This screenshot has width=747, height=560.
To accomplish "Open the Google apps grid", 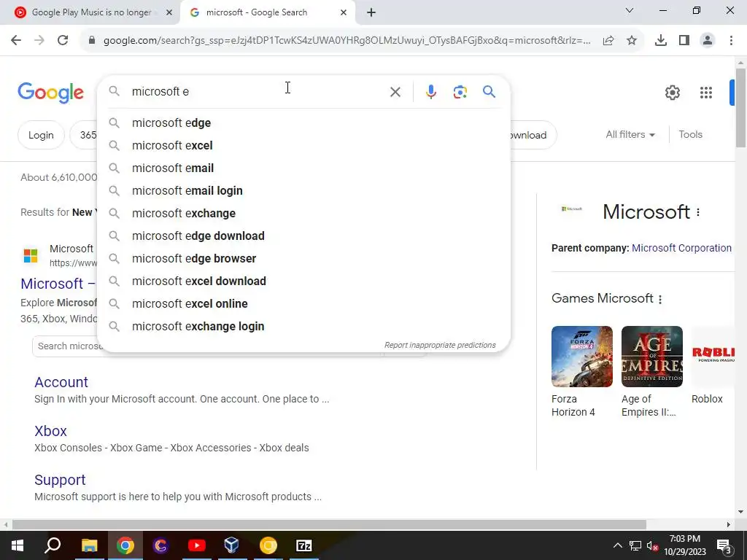I will pyautogui.click(x=706, y=93).
